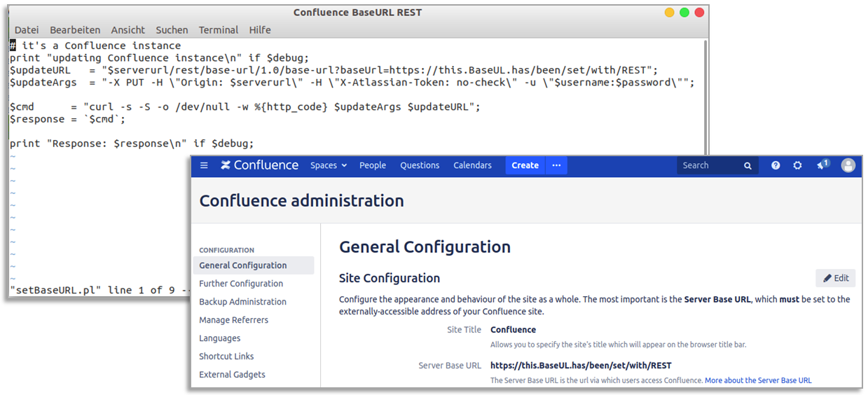Click the Confluence BaseURL REST title bar
Screen dimensions: 868x395
[x=357, y=13]
